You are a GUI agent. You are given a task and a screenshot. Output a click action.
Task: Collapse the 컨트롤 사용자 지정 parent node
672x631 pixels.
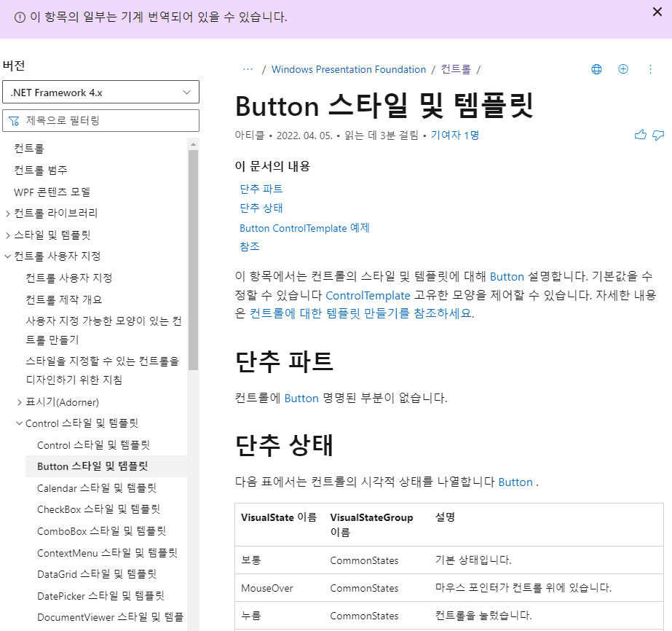(x=7, y=256)
